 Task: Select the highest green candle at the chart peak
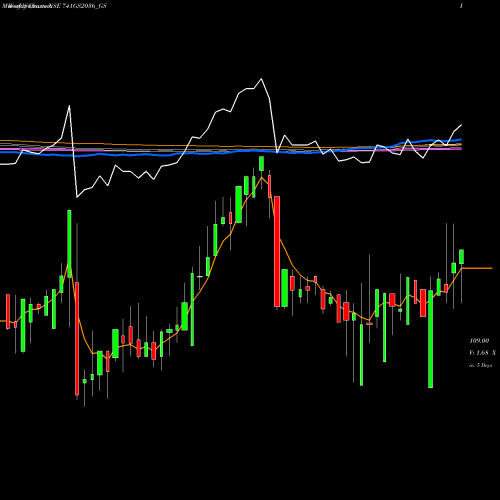(x=261, y=163)
